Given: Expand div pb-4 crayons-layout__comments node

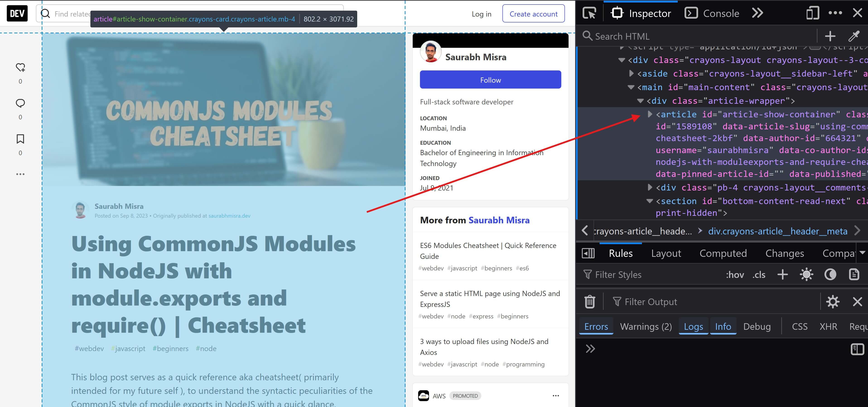Looking at the screenshot, I should [x=650, y=187].
